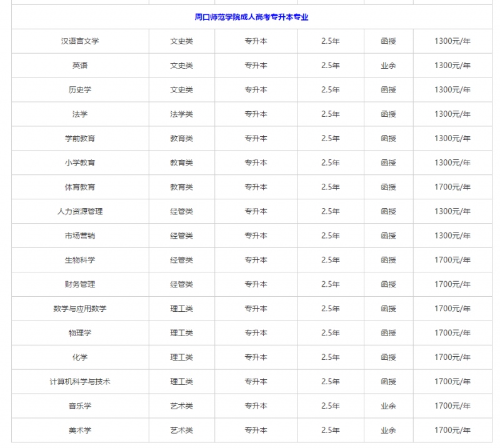Click 经管类 in the 生物科学 row
Viewport: 500px width, 448px height.
click(x=181, y=260)
